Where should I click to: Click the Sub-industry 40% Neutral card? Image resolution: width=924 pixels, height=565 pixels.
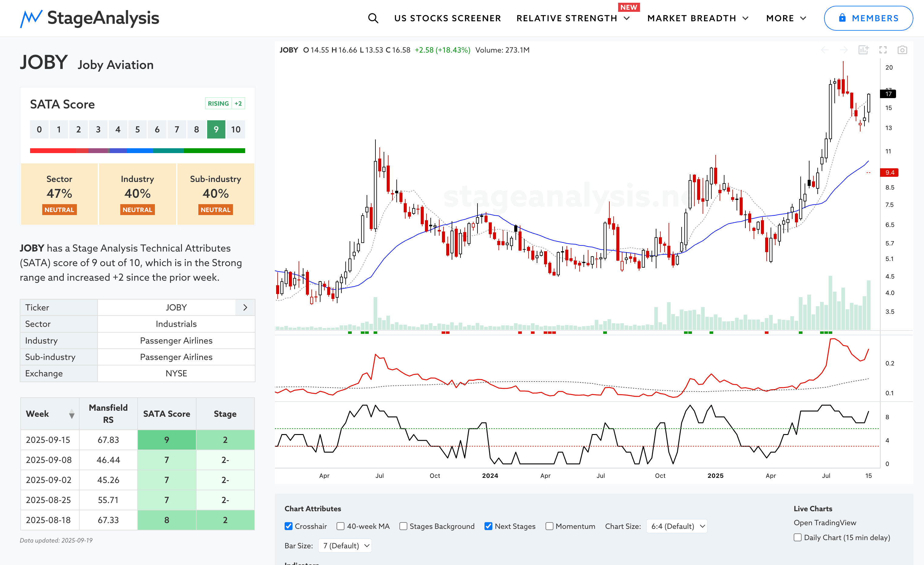[215, 194]
